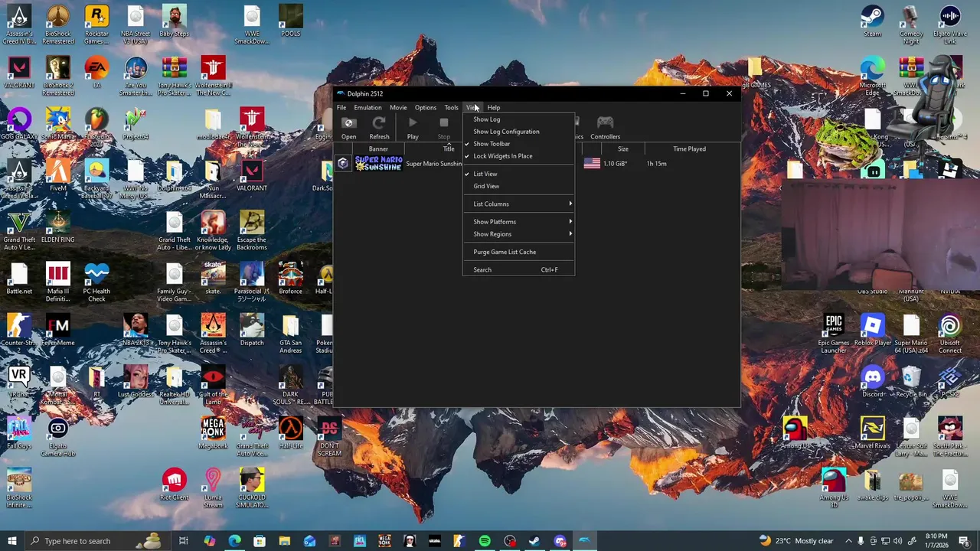Refresh the Dolphin game list
The width and height of the screenshot is (980, 551).
pyautogui.click(x=379, y=128)
